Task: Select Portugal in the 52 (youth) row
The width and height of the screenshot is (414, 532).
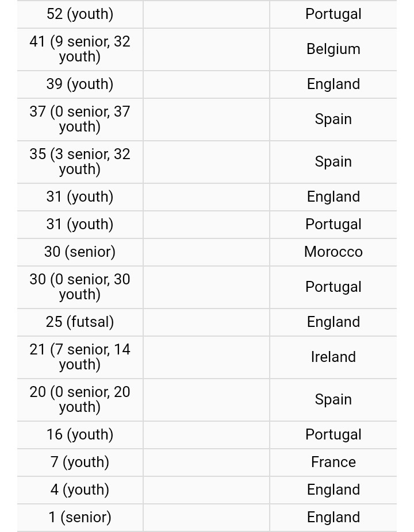Action: 333,14
